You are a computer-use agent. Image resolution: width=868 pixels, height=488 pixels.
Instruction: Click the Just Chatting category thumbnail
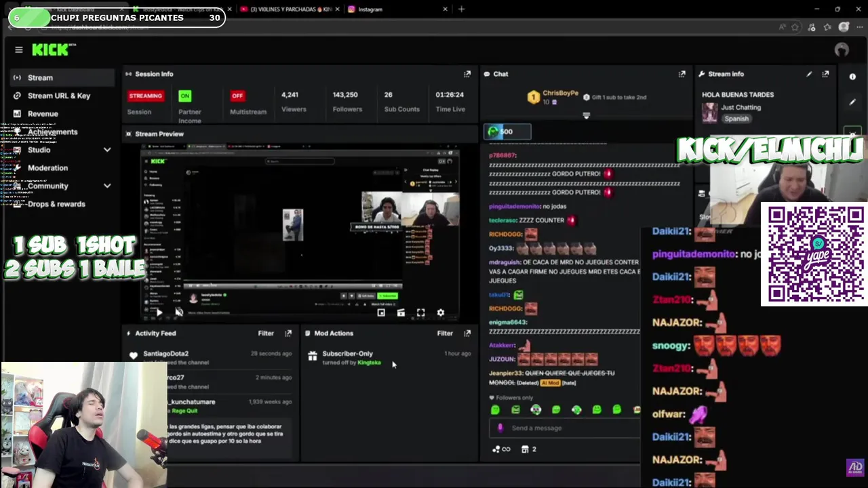pos(710,113)
